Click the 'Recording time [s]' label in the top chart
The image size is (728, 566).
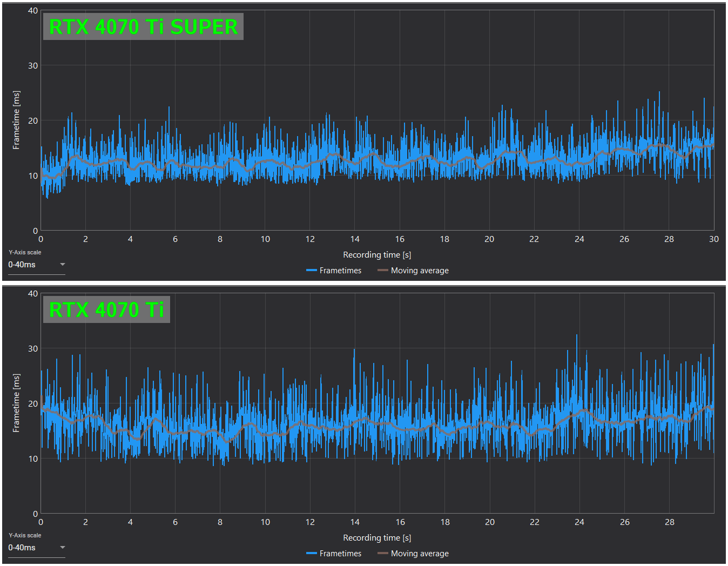coord(377,255)
